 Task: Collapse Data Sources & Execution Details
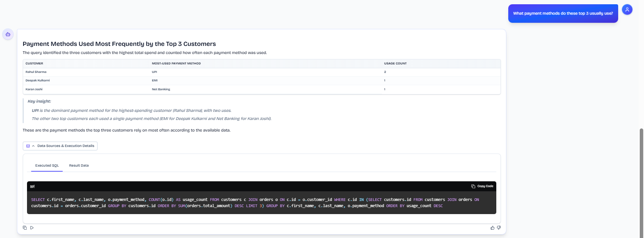pyautogui.click(x=60, y=146)
